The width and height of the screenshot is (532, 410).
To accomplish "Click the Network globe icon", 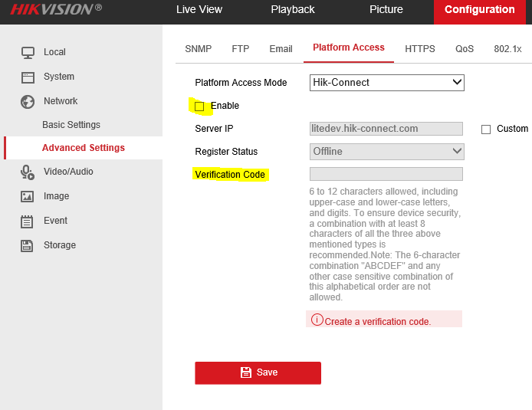I will tap(28, 101).
